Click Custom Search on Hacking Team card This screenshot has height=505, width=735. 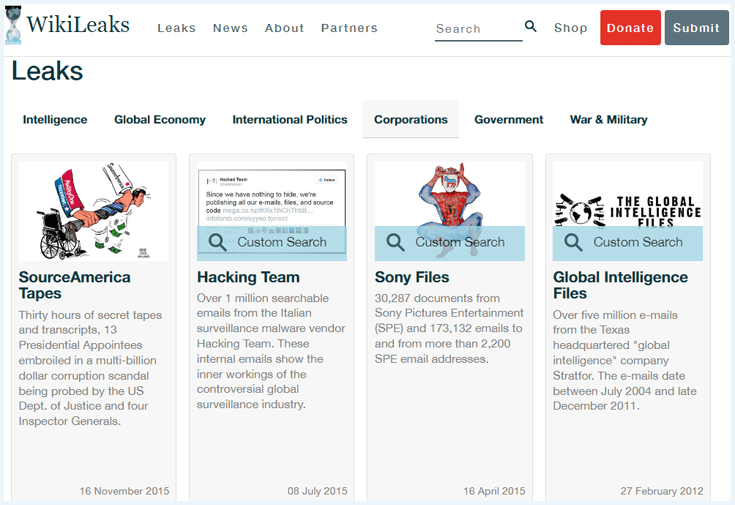(x=272, y=243)
